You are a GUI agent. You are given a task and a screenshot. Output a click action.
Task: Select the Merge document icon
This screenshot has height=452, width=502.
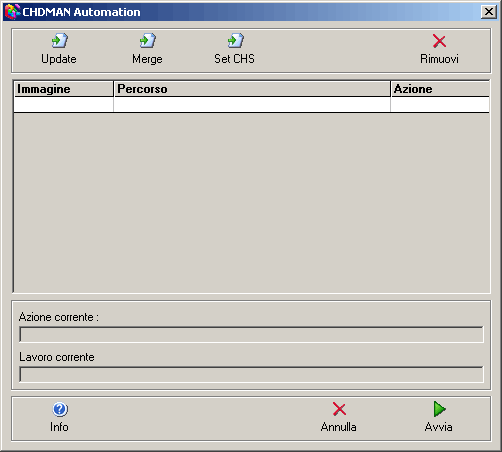(148, 41)
